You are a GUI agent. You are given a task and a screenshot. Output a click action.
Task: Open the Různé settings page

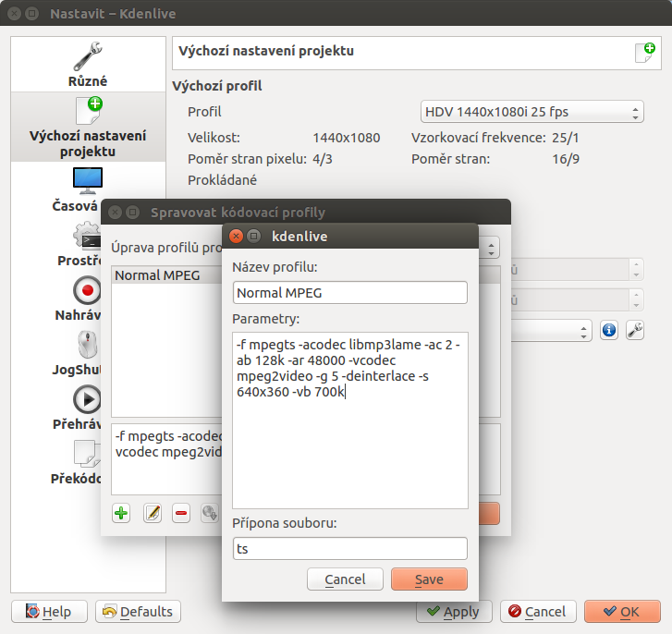(x=88, y=65)
